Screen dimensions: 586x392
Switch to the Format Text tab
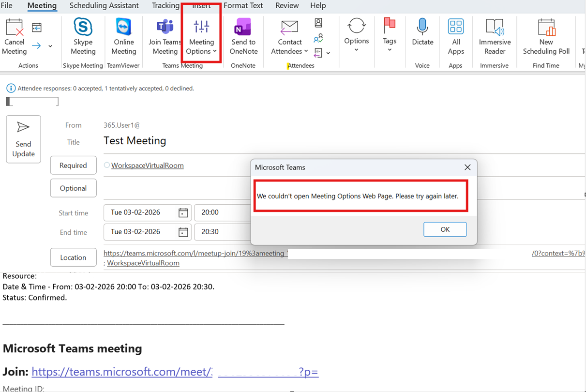[x=243, y=6]
